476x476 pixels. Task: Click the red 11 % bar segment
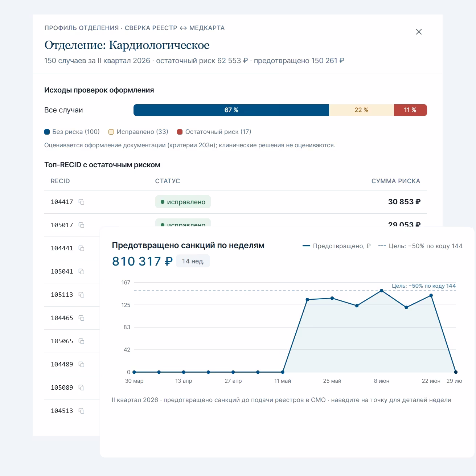pos(410,110)
